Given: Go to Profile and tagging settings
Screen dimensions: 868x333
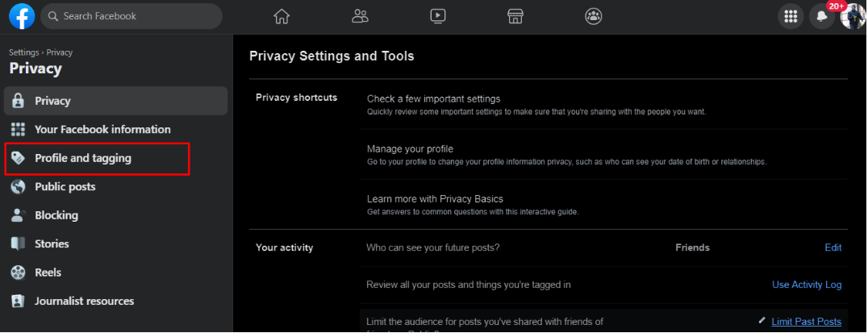Looking at the screenshot, I should click(82, 158).
